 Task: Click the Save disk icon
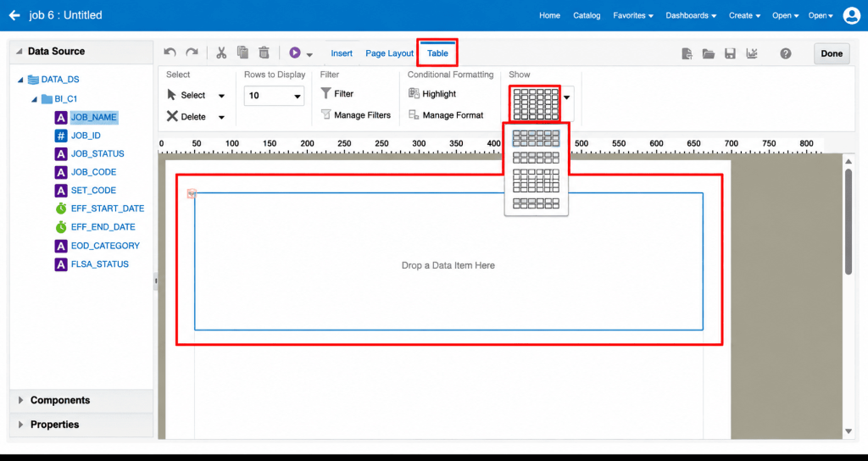pyautogui.click(x=730, y=53)
